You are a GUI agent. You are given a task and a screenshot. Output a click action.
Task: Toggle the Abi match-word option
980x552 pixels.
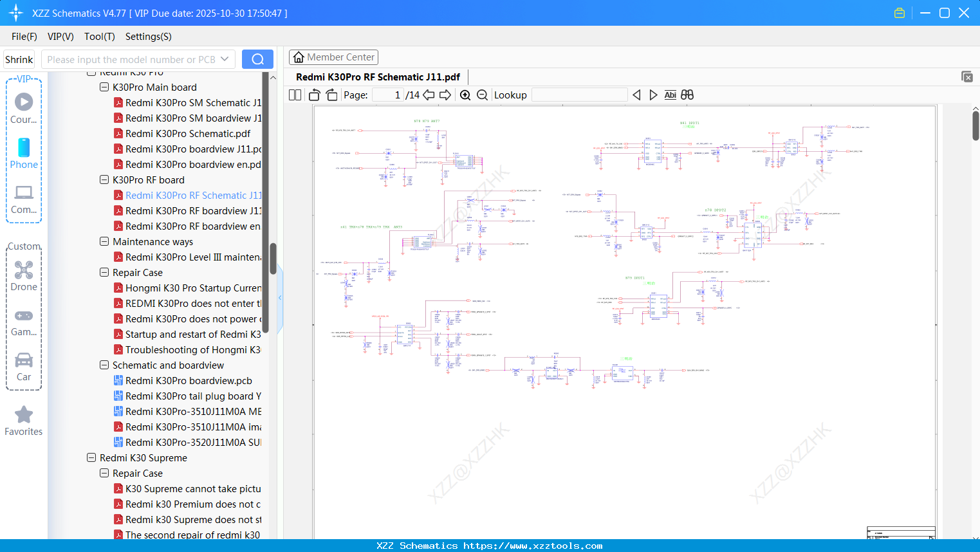coord(670,95)
